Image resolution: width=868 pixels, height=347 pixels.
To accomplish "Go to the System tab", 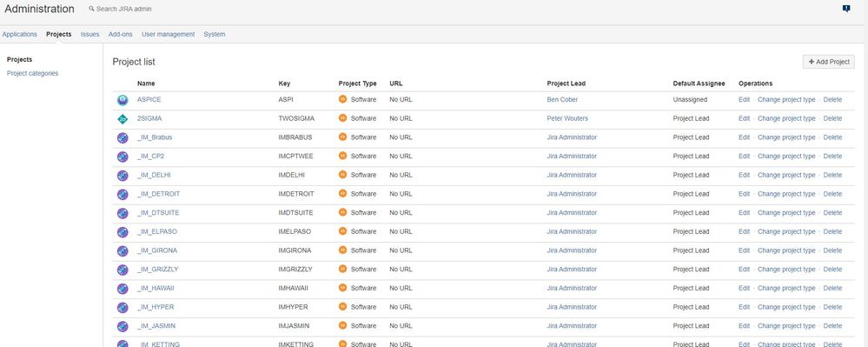I will pyautogui.click(x=215, y=35).
